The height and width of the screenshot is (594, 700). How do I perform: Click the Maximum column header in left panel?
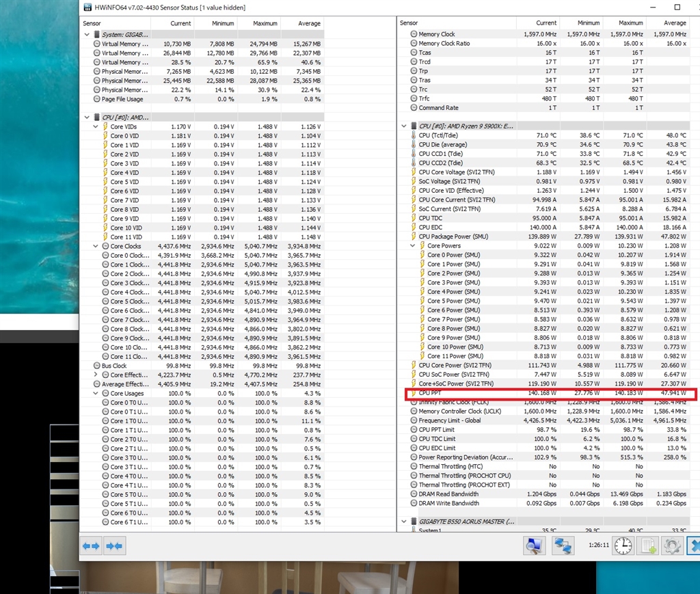[265, 23]
